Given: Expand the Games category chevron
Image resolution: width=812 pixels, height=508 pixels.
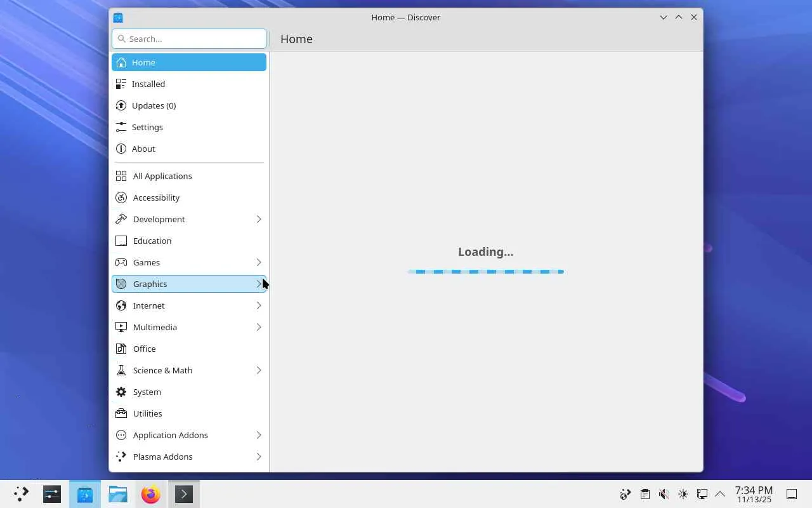Looking at the screenshot, I should [x=259, y=262].
